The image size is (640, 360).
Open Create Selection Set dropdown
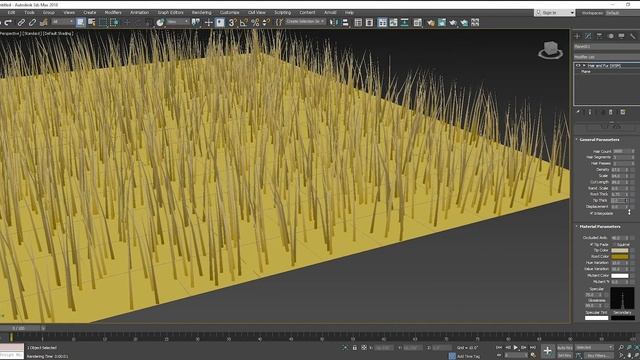[305, 22]
